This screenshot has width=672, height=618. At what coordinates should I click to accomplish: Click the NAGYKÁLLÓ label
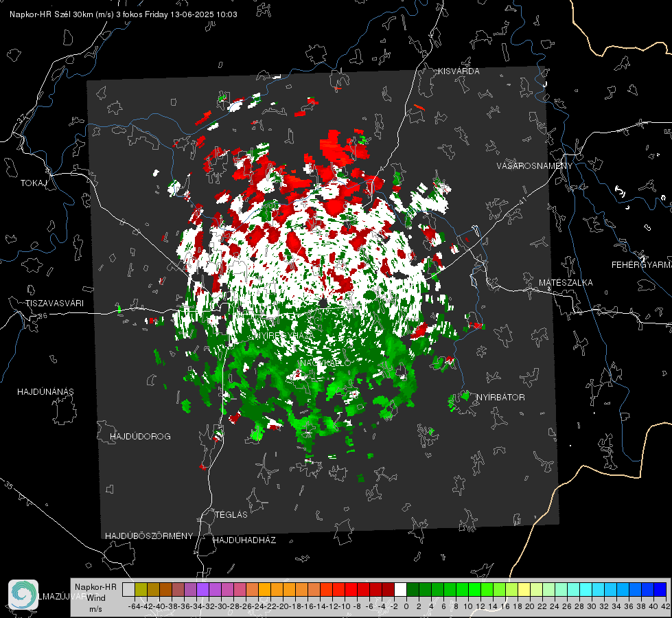[x=326, y=363]
